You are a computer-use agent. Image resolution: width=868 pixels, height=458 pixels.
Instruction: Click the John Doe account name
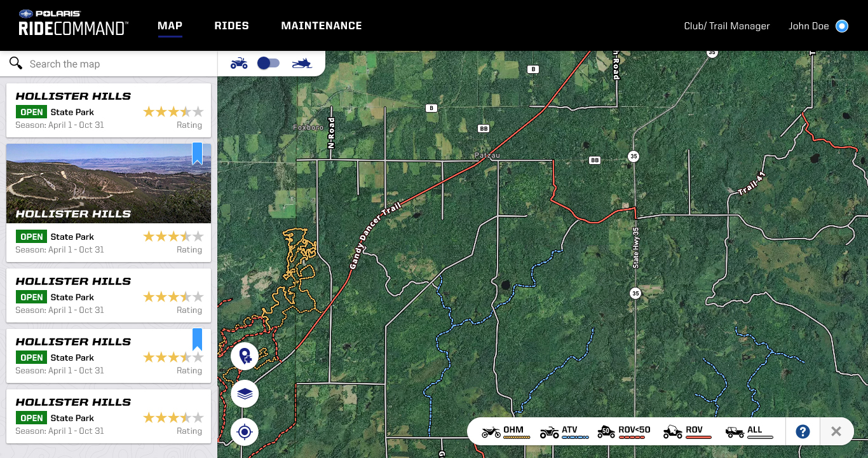809,26
